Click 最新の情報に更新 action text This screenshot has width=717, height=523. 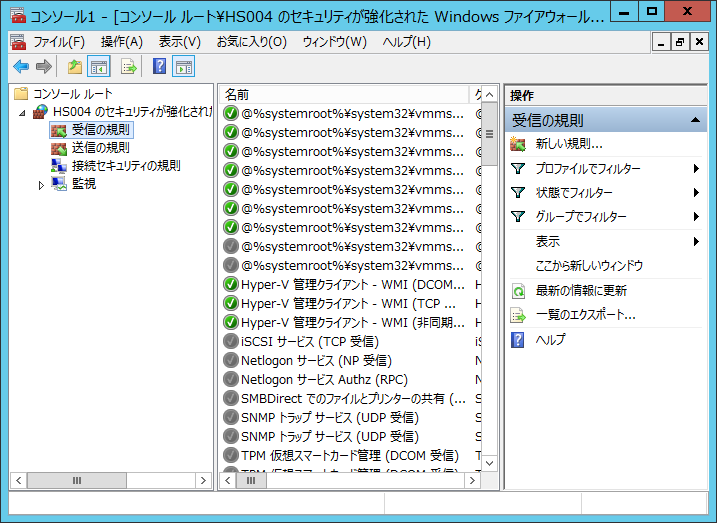tap(581, 291)
